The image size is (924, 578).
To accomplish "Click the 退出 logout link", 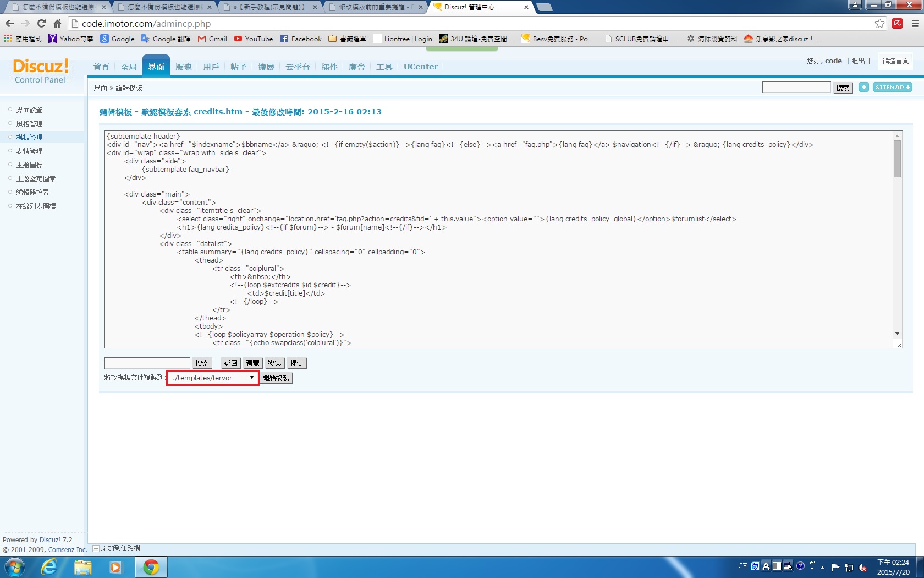I will tap(858, 61).
